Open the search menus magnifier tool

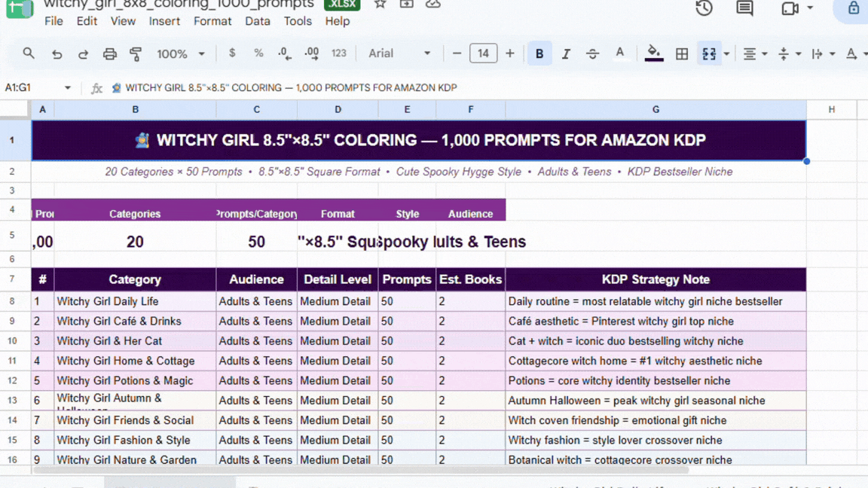(x=28, y=53)
